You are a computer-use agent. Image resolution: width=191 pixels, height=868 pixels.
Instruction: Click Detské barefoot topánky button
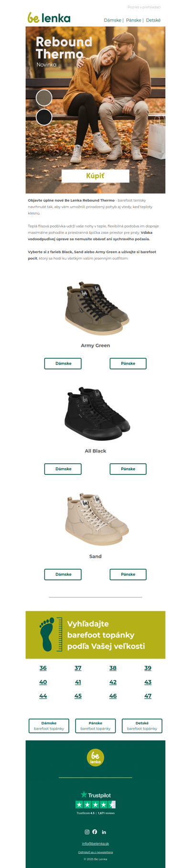[x=142, y=726]
